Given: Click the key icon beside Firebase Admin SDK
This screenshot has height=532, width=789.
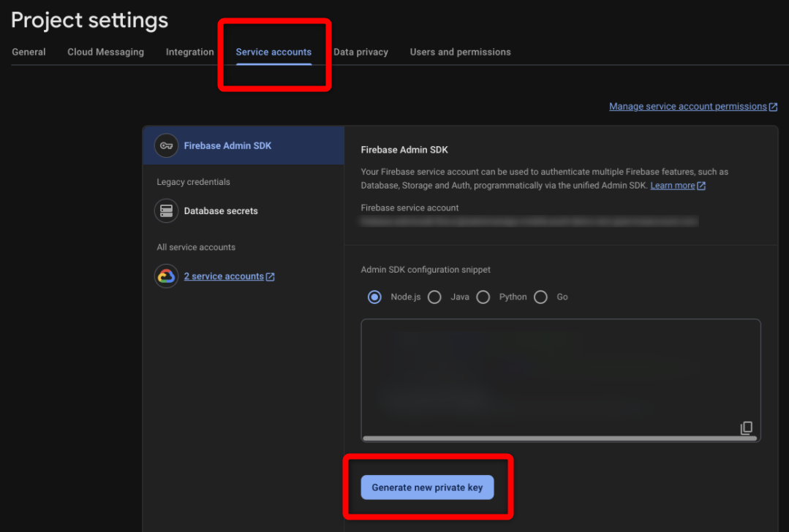Looking at the screenshot, I should click(x=166, y=146).
